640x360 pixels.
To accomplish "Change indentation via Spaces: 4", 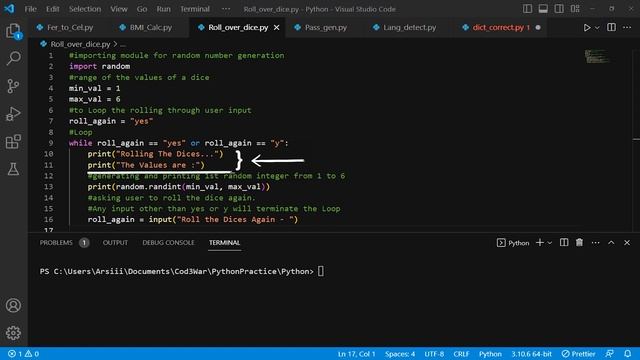I will tap(400, 354).
